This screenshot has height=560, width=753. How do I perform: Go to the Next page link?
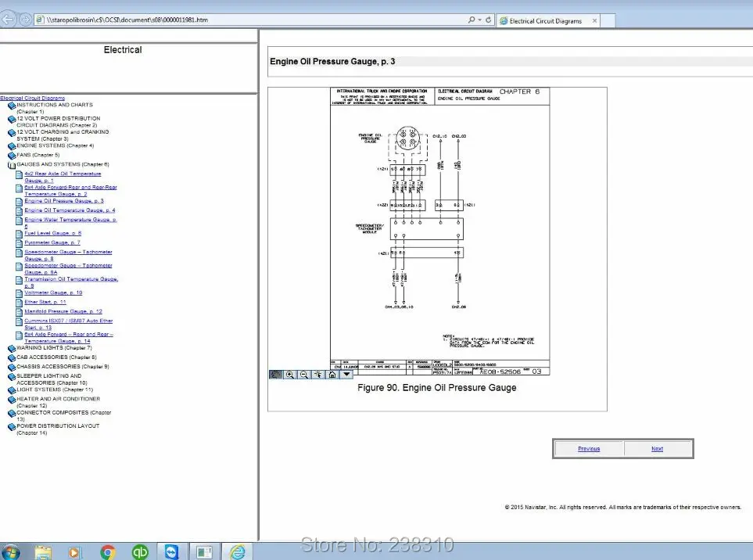coord(657,449)
